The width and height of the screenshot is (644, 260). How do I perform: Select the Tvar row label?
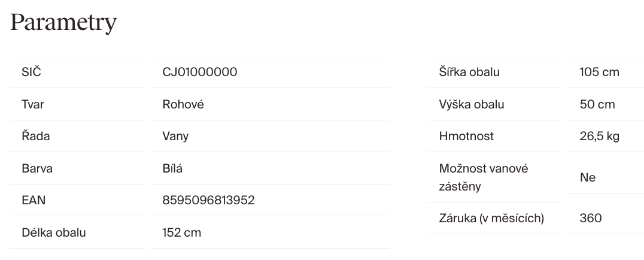32,104
